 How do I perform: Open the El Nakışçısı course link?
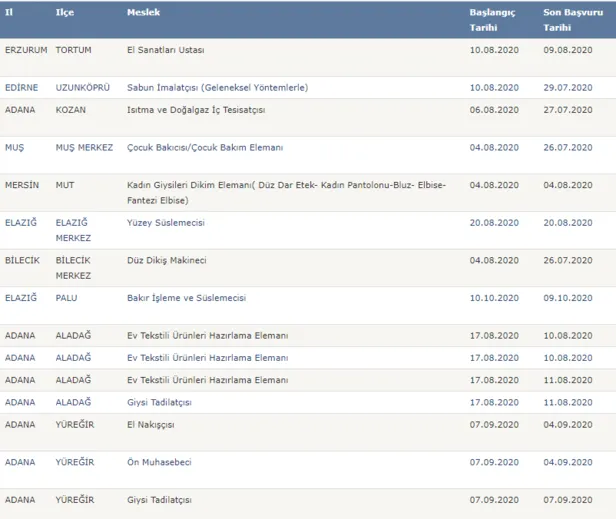tap(151, 423)
